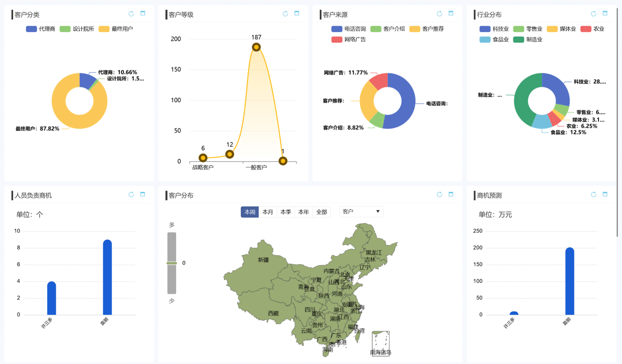
Task: Refresh the 客户等级 line chart
Action: click(x=285, y=14)
